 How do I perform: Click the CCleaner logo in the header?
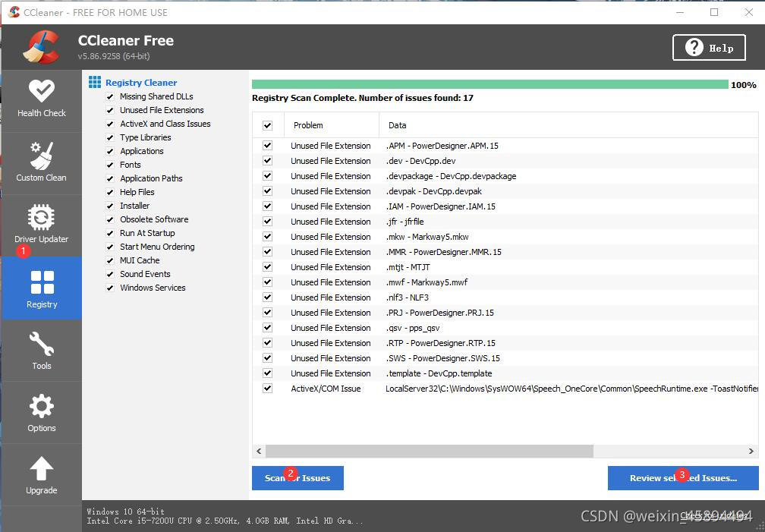tap(41, 47)
